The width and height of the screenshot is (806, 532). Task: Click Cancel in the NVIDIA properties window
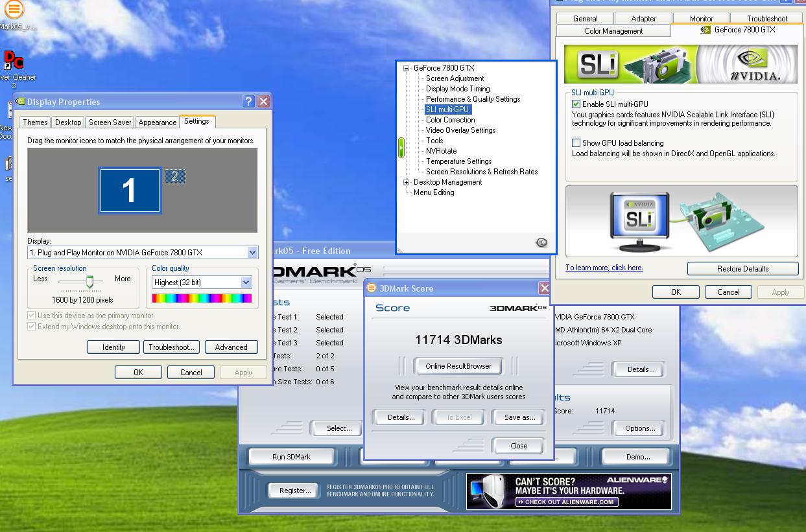(x=728, y=292)
